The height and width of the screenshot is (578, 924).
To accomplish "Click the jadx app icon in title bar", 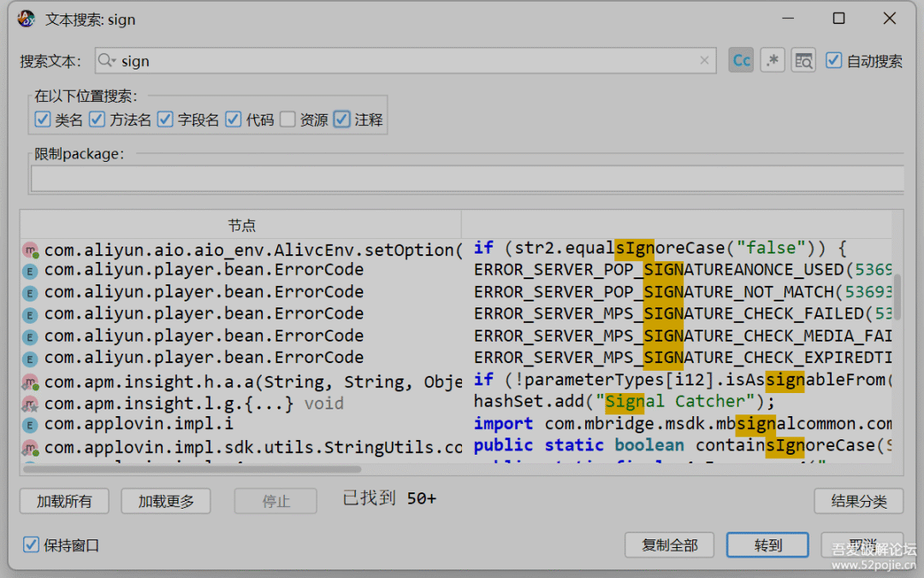I will [x=26, y=19].
